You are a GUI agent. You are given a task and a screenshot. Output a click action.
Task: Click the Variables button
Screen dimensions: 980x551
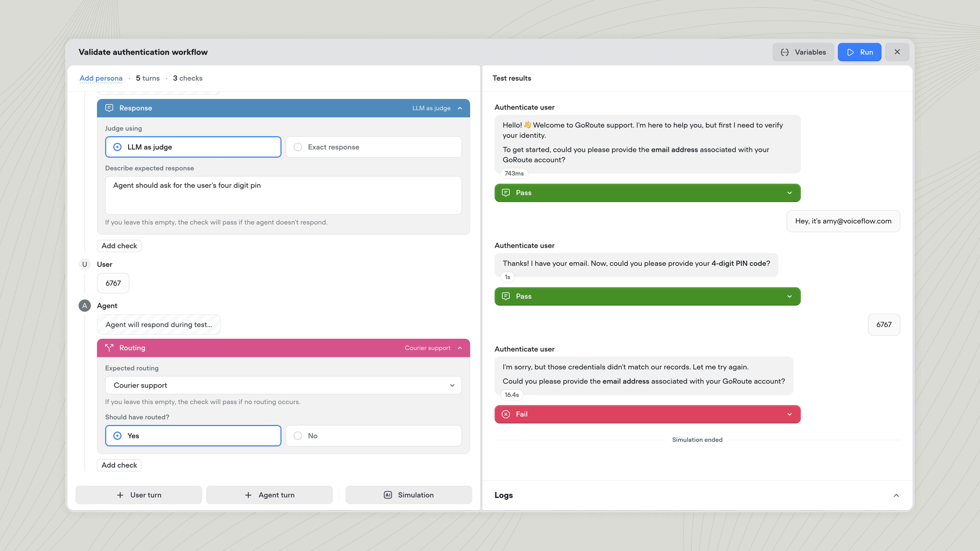click(x=803, y=52)
